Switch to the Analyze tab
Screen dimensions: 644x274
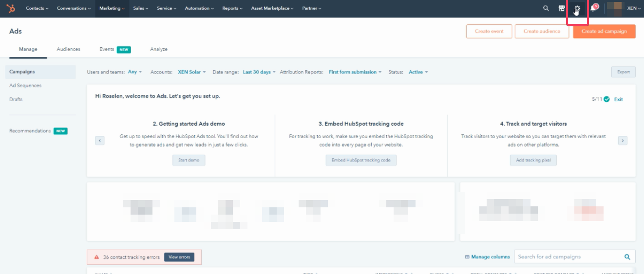click(159, 49)
